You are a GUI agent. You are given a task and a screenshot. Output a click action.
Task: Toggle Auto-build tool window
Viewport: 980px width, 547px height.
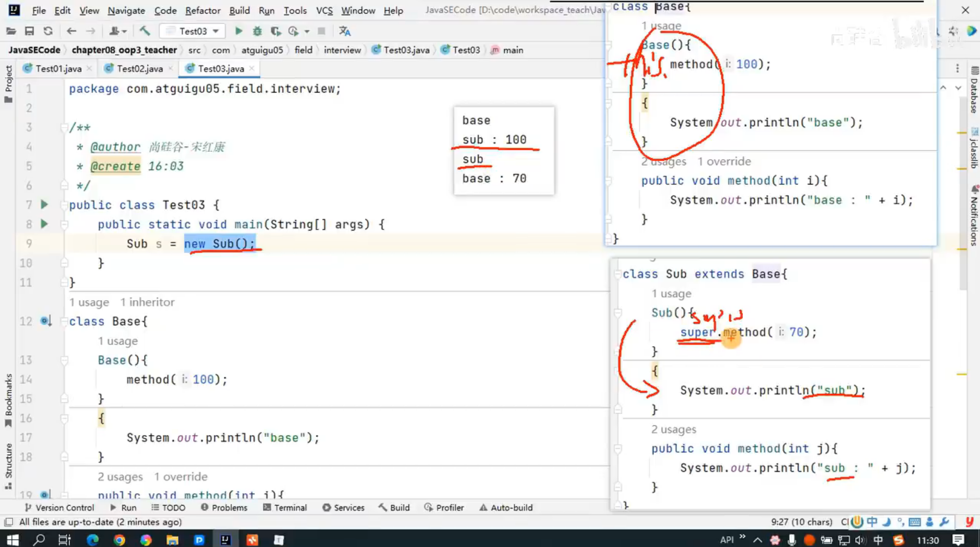[506, 508]
